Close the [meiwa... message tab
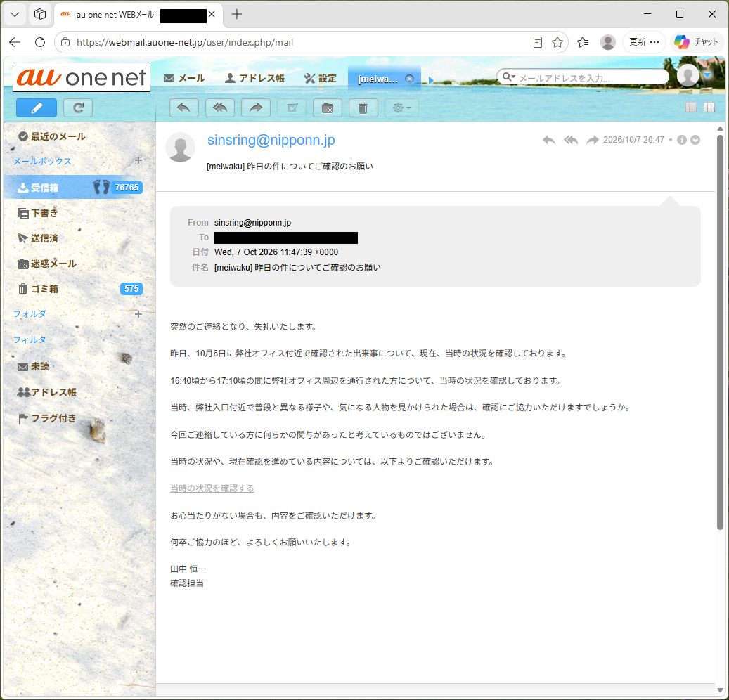The height and width of the screenshot is (700, 729). (409, 79)
